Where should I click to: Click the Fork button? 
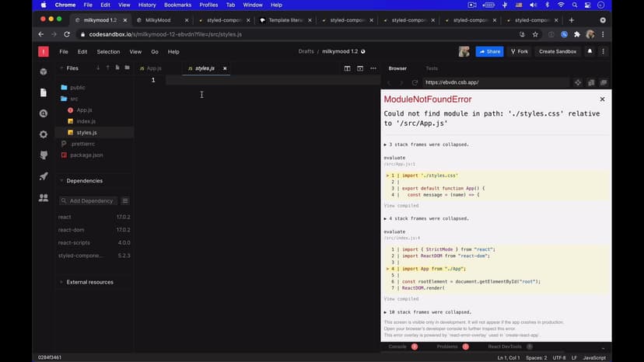coord(520,51)
